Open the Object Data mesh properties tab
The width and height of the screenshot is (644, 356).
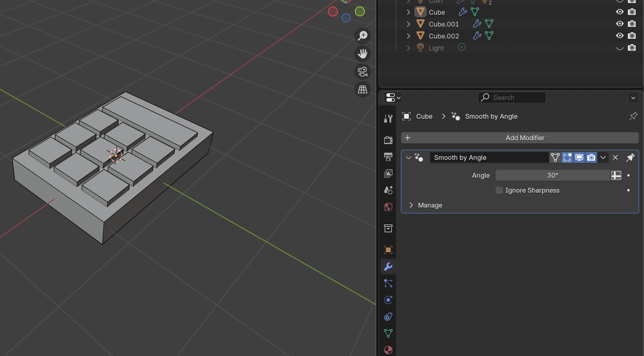coord(388,333)
